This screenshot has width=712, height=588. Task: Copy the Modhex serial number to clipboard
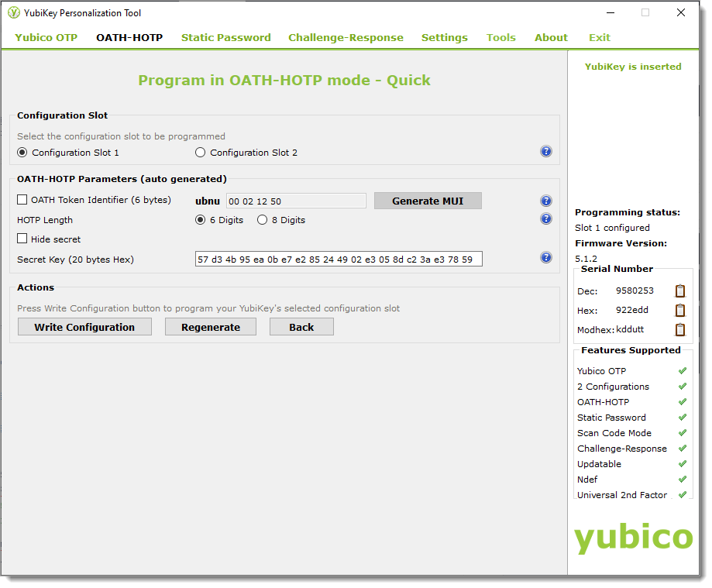679,329
